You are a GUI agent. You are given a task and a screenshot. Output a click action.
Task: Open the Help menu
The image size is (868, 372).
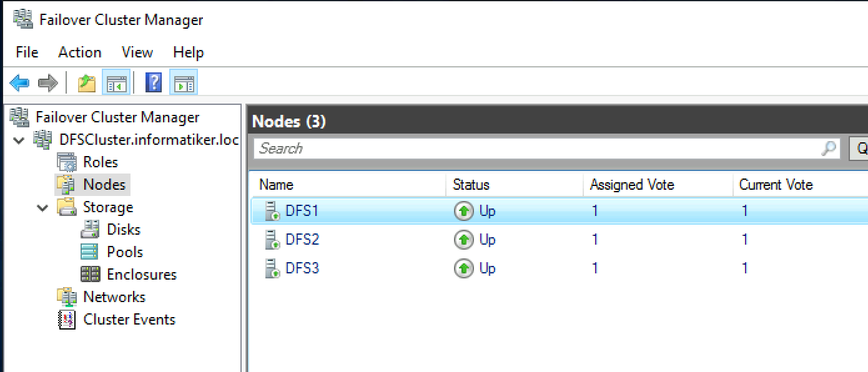pyautogui.click(x=189, y=52)
